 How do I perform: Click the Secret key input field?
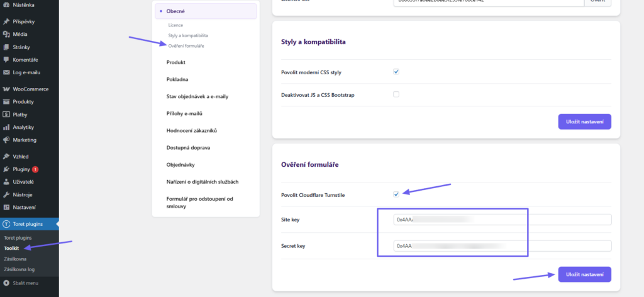(x=502, y=246)
